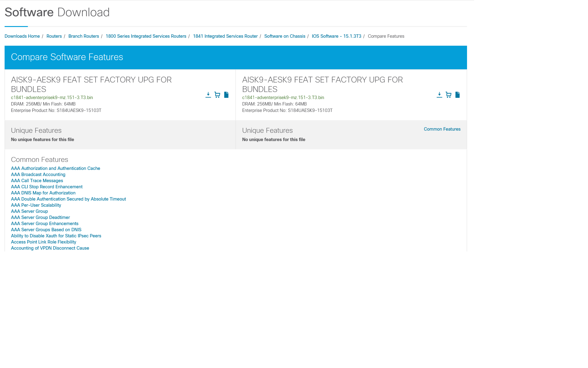Select left column c1841-adventerprisek9 file name
This screenshot has width=588, height=368.
pyautogui.click(x=52, y=98)
